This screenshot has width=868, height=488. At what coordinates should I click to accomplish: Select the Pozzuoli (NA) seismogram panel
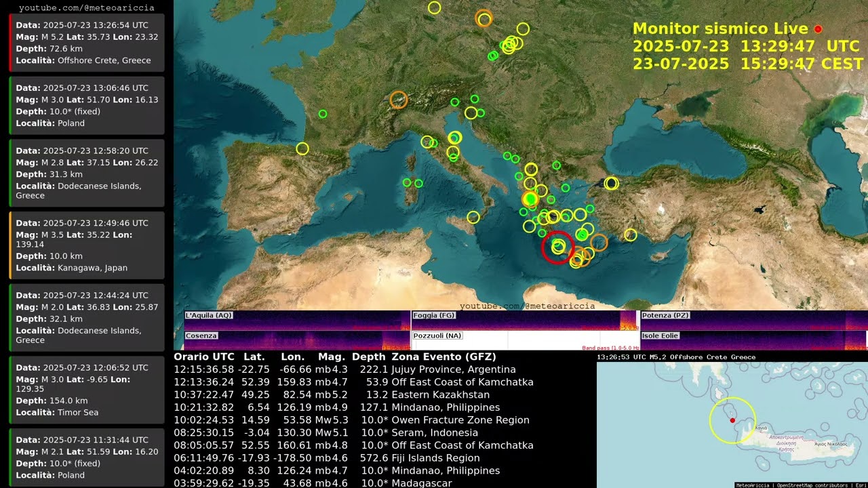click(524, 340)
